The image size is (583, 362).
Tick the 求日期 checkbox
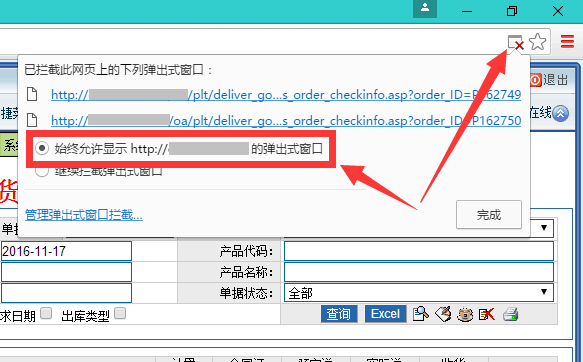pos(46,313)
